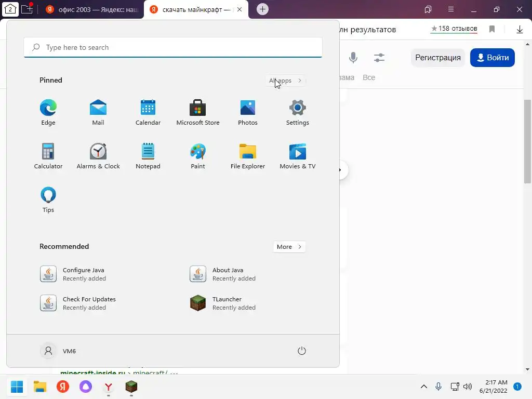Image resolution: width=532 pixels, height=399 pixels.
Task: Open the Edge pinned app
Action: pos(48,113)
